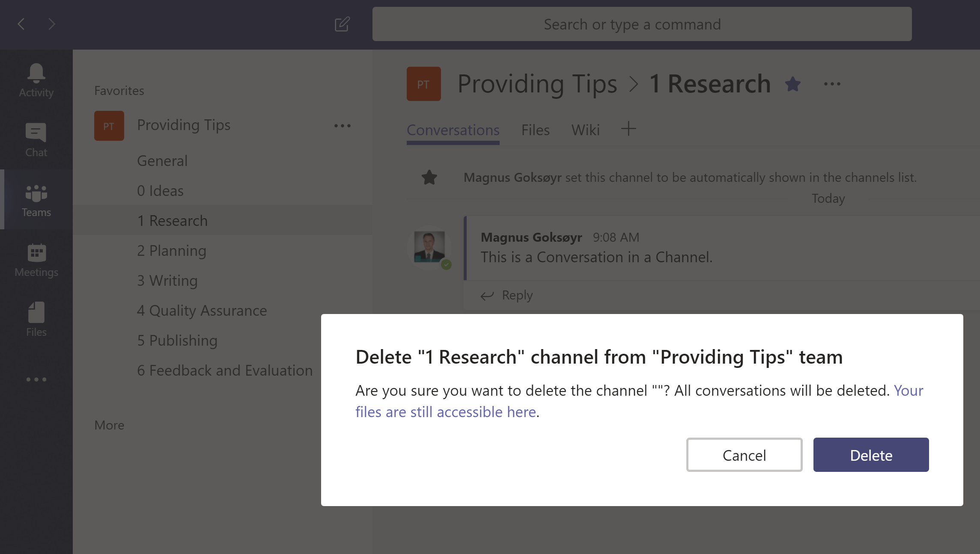Screen dimensions: 980x554
Task: Navigate back with the left arrow
Action: point(21,24)
